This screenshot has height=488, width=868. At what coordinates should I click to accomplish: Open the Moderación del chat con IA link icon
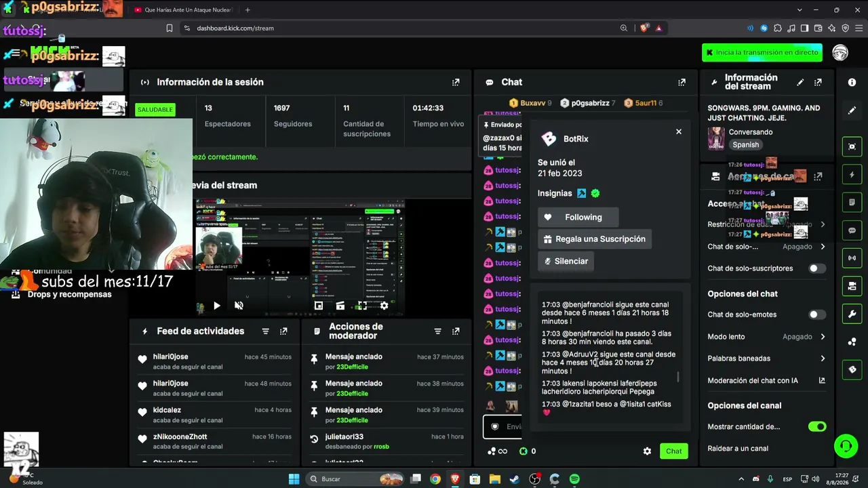[822, 381]
